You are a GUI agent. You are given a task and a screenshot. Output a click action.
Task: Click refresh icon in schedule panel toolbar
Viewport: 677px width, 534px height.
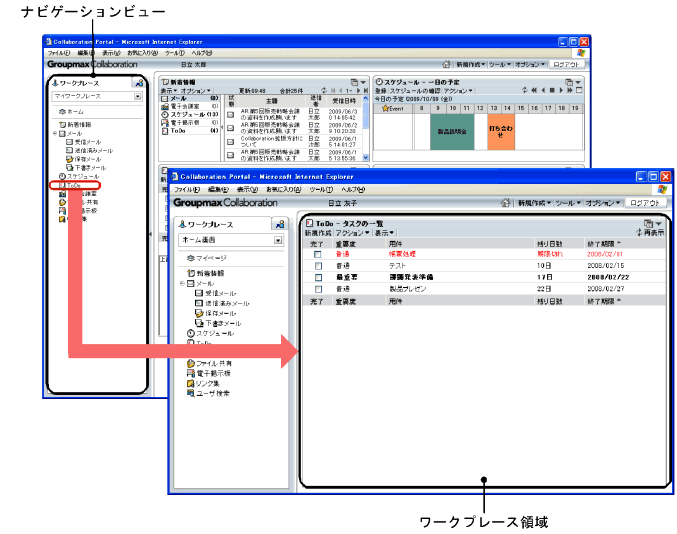coord(524,90)
